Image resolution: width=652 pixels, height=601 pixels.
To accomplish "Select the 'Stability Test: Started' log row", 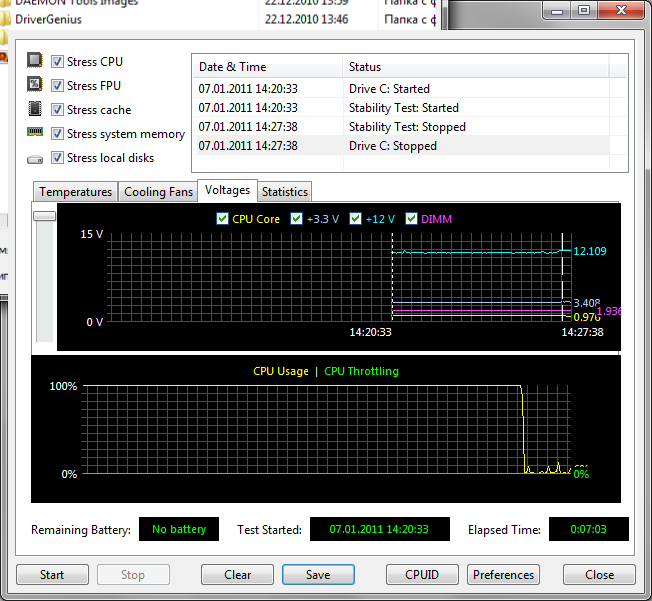I will coord(401,108).
